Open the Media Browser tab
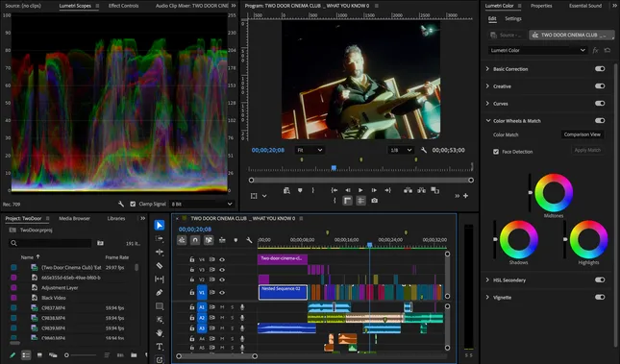 click(x=74, y=218)
